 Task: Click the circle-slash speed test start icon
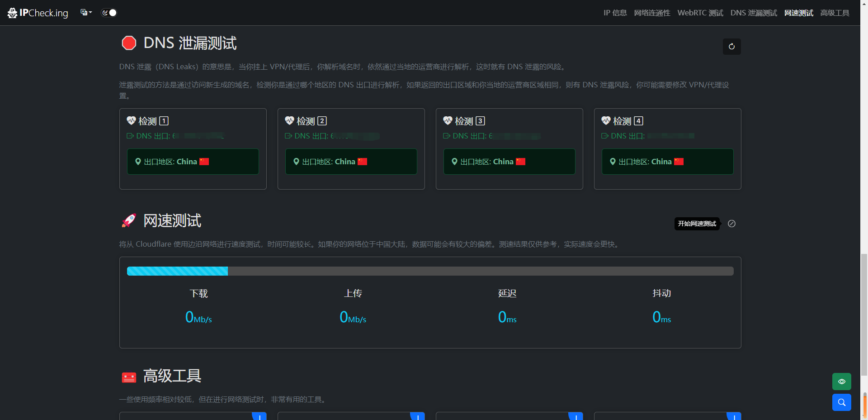(x=731, y=224)
